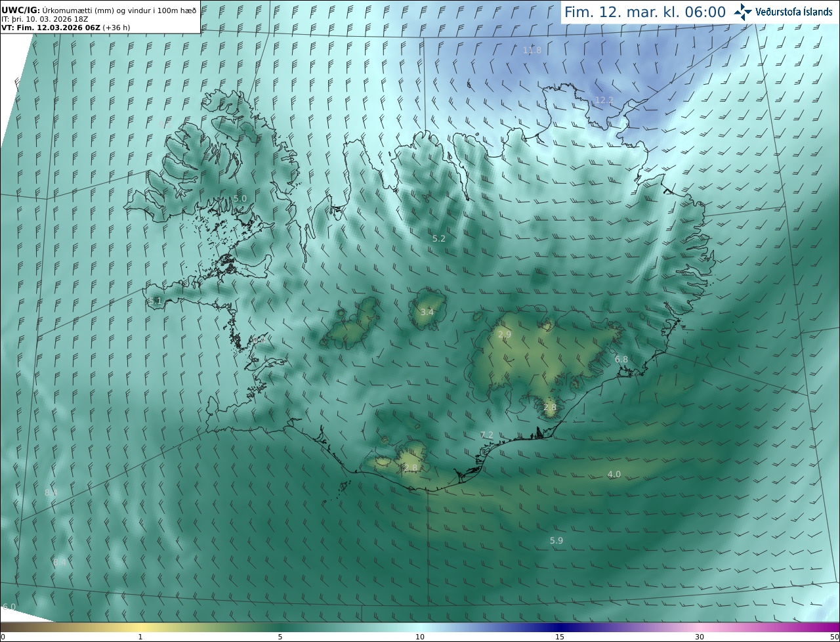
Task: Pick the magenta end of the color bar
Action: (832, 628)
